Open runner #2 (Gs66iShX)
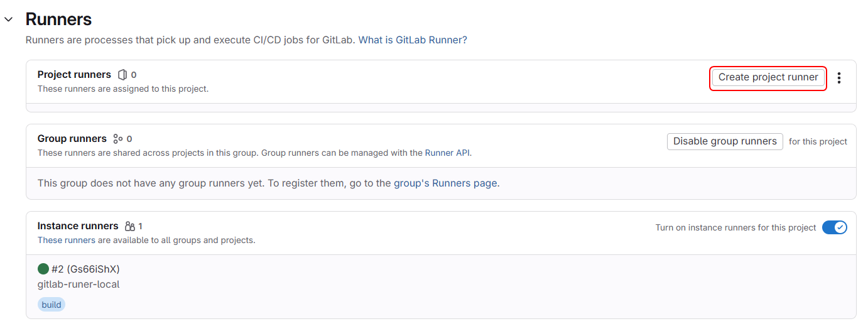Image resolution: width=868 pixels, height=331 pixels. pos(85,269)
